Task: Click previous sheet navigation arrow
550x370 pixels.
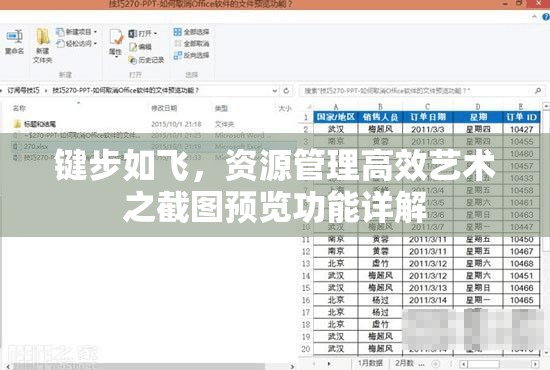Action: tap(314, 364)
